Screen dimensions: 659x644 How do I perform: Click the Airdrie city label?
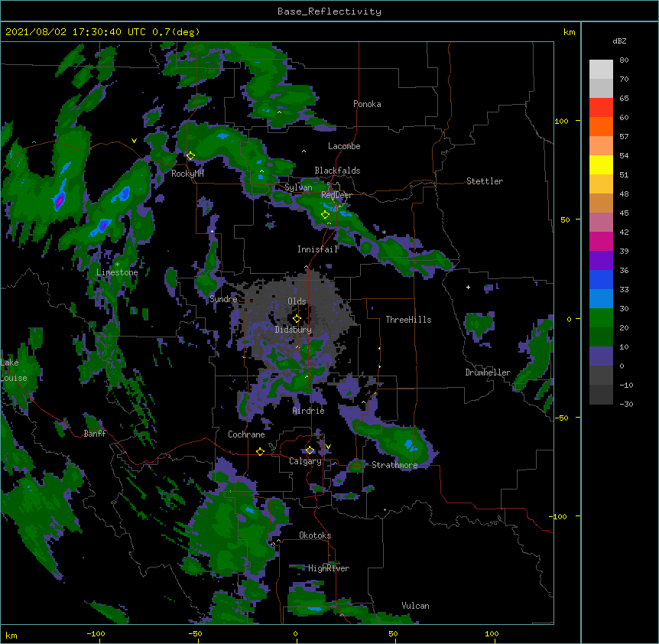tap(308, 411)
